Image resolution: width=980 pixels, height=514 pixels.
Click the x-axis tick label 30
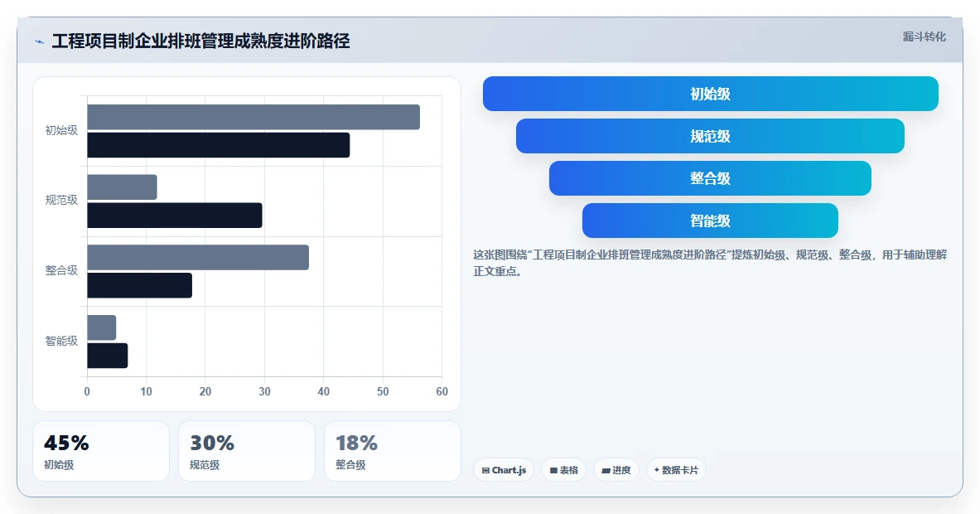pos(264,391)
